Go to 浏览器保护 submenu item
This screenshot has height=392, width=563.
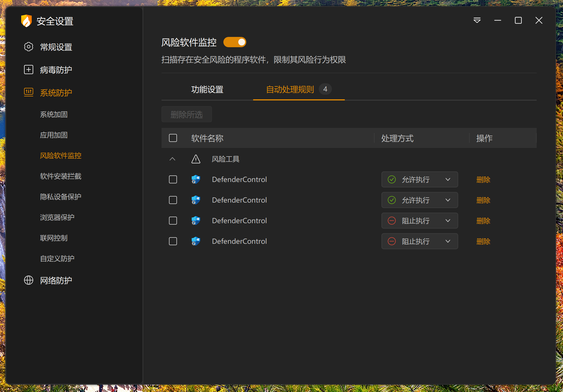[57, 217]
